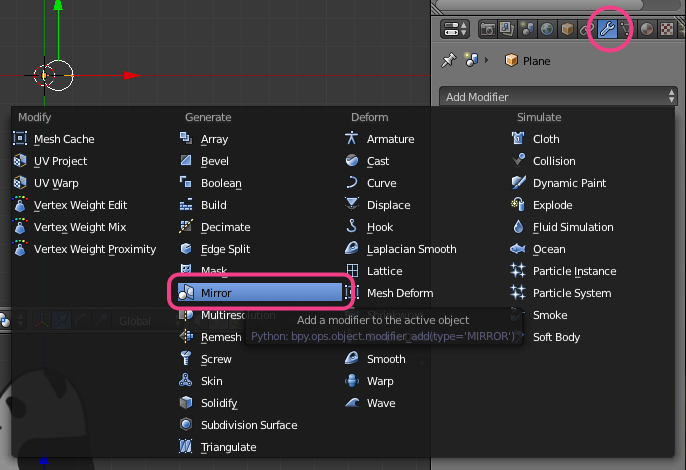The image size is (686, 470).
Task: Open Constraints chain-link tab
Action: (x=586, y=29)
